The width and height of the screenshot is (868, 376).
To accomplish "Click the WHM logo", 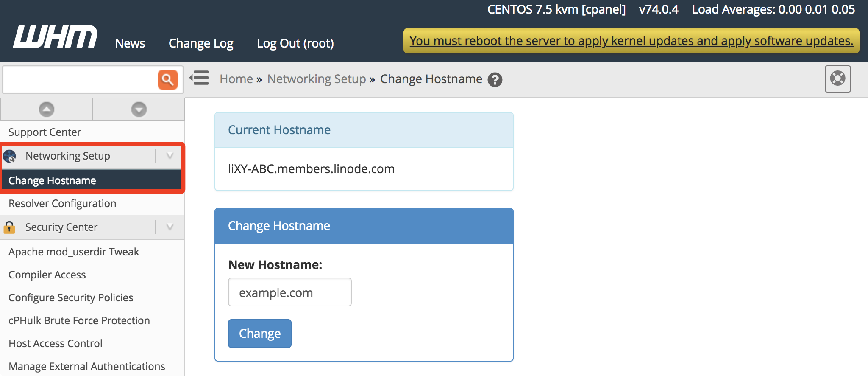I will pyautogui.click(x=55, y=37).
